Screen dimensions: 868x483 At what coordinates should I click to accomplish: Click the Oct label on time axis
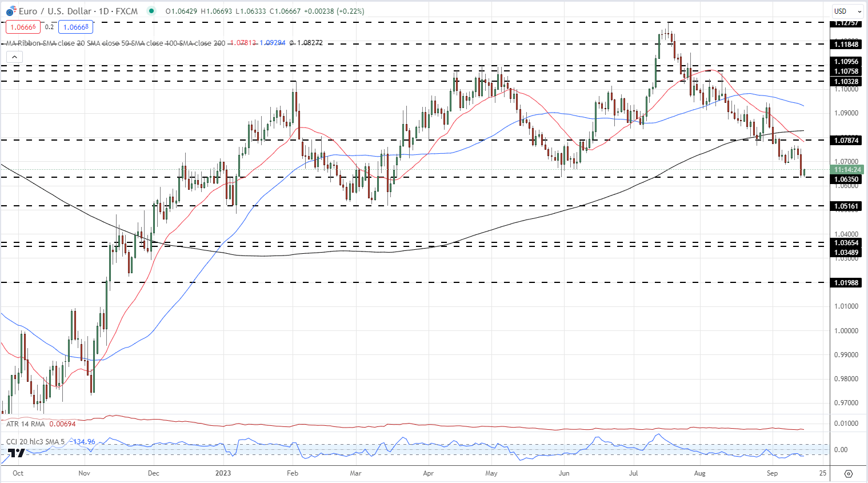18,473
